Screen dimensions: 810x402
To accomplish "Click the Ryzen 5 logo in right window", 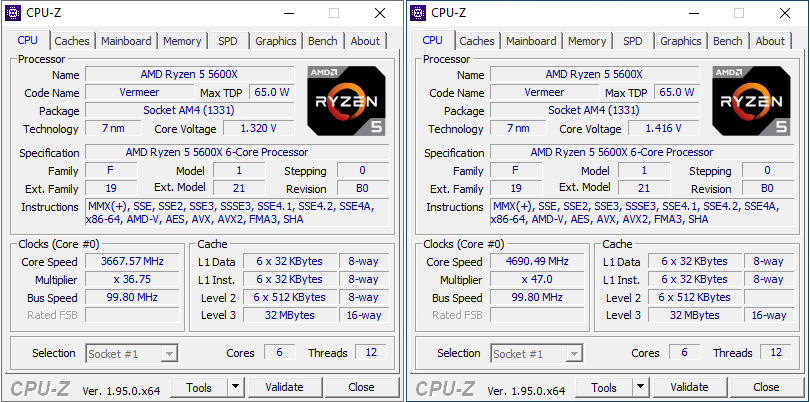I will point(751,101).
